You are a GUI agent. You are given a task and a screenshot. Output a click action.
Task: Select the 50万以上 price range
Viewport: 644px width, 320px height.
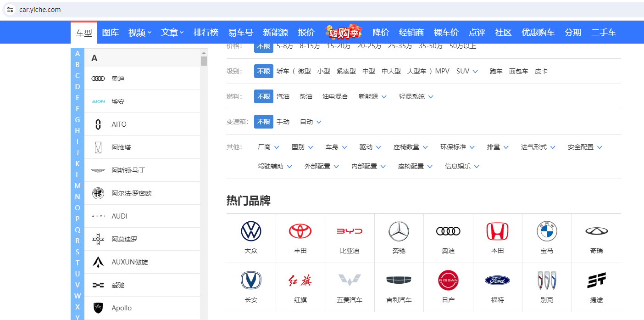point(463,46)
